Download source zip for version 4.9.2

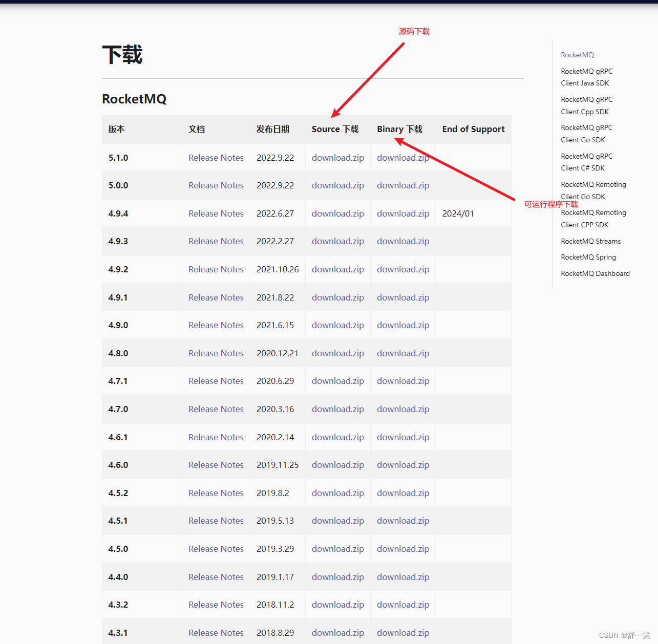tap(337, 269)
